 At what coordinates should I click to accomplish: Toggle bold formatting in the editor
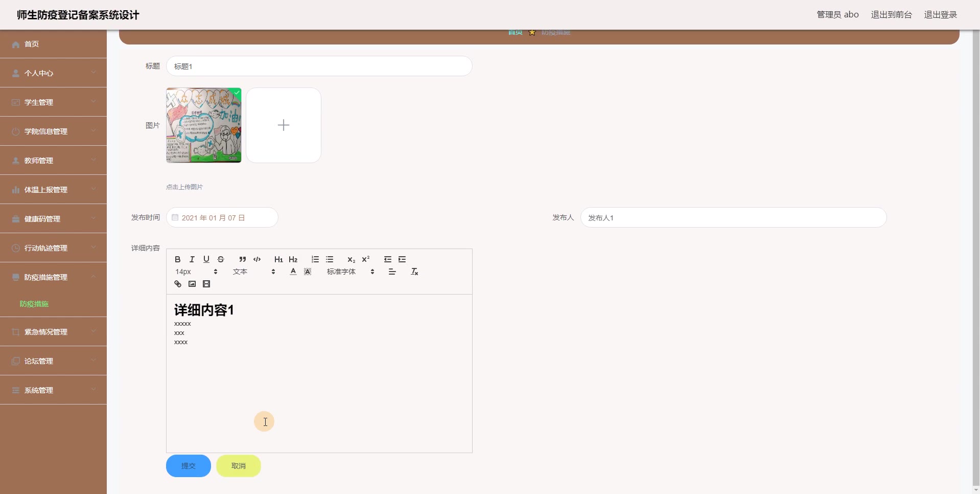coord(178,259)
